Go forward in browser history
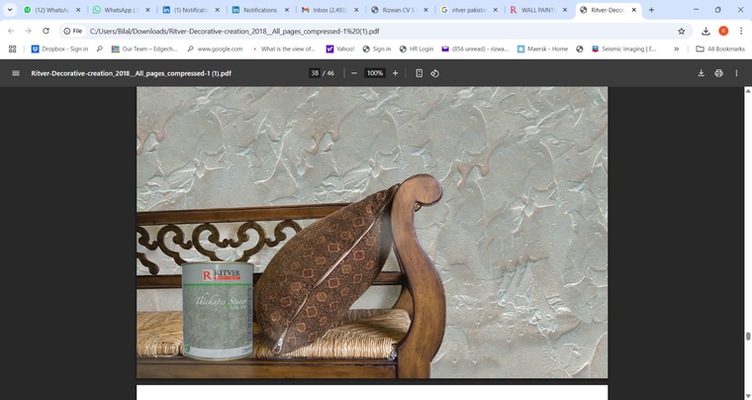This screenshot has height=400, width=752. [28, 31]
